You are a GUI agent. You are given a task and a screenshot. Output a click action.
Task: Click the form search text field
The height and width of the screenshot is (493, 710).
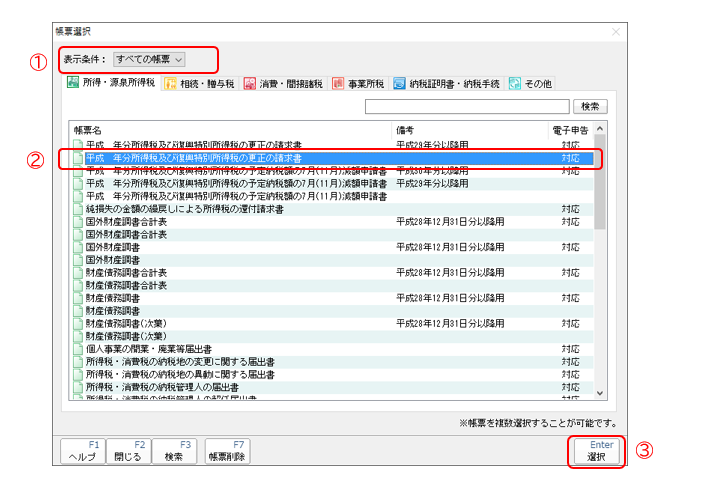[x=467, y=107]
